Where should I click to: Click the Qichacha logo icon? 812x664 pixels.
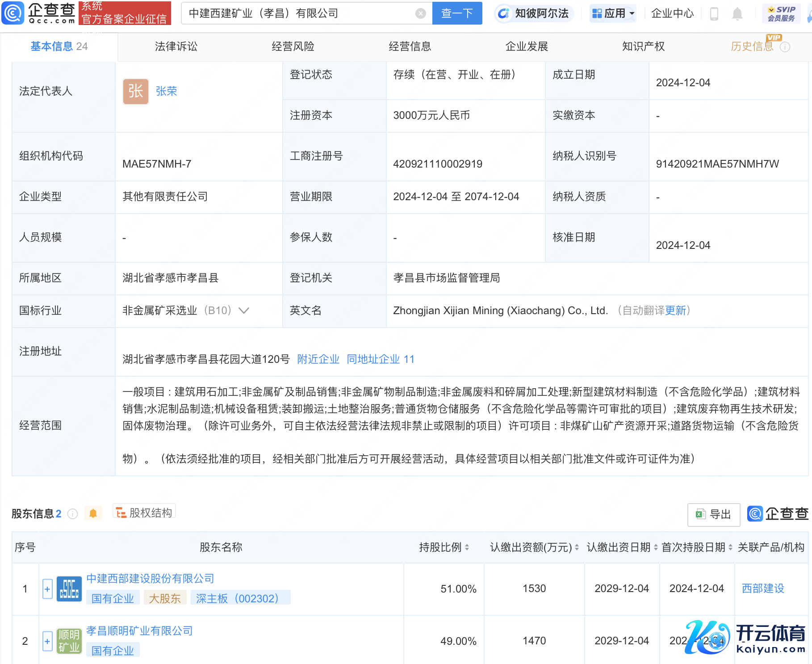(13, 13)
